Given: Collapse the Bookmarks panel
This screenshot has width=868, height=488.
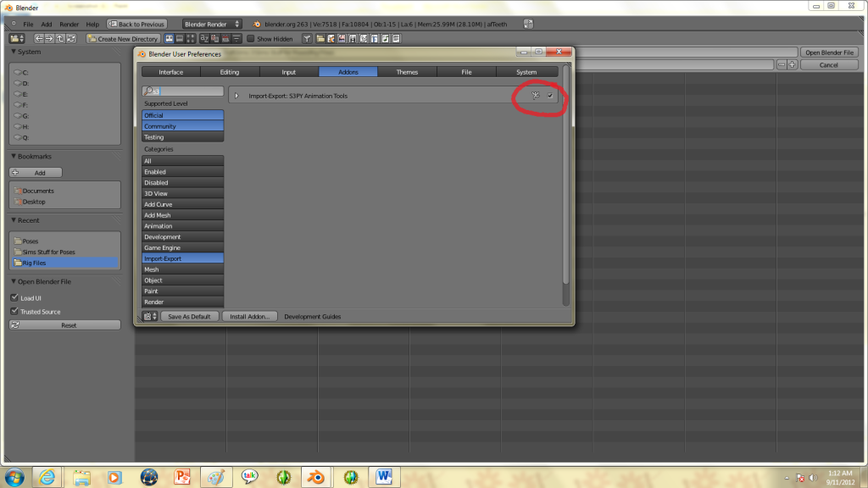Looking at the screenshot, I should pyautogui.click(x=14, y=156).
